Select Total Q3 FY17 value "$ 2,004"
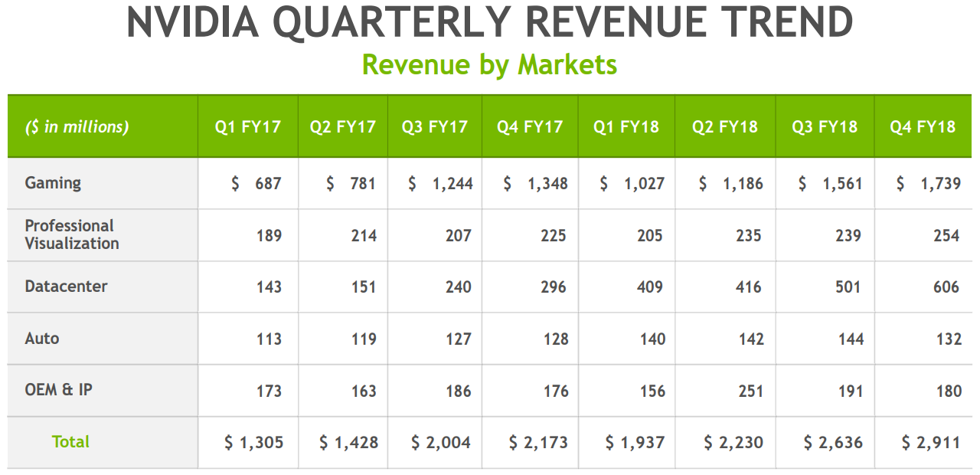The height and width of the screenshot is (475, 980). tap(441, 443)
